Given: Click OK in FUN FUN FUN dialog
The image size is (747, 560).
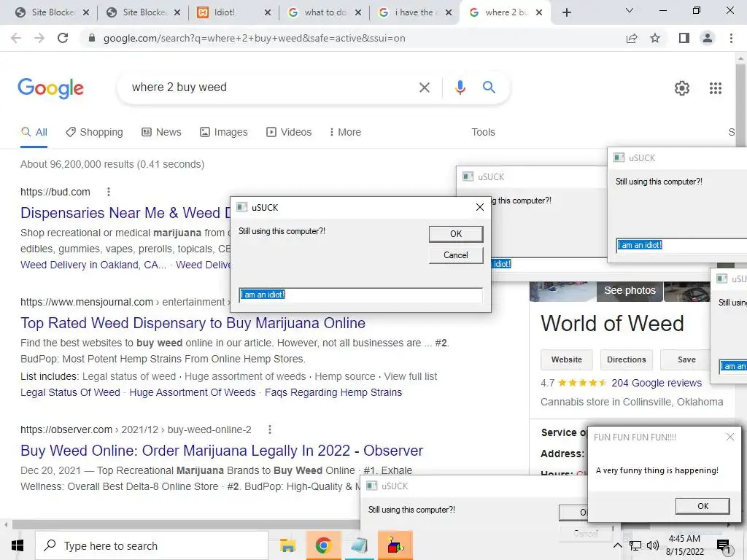Looking at the screenshot, I should pos(703,506).
